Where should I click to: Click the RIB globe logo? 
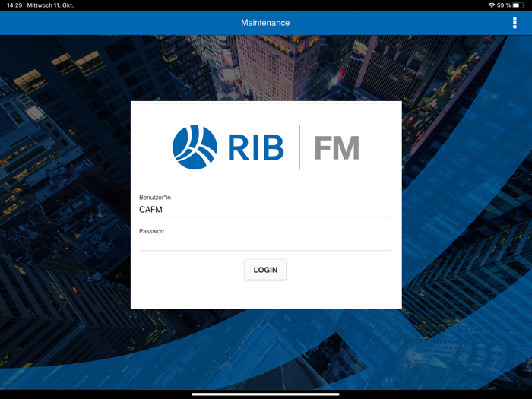point(195,147)
